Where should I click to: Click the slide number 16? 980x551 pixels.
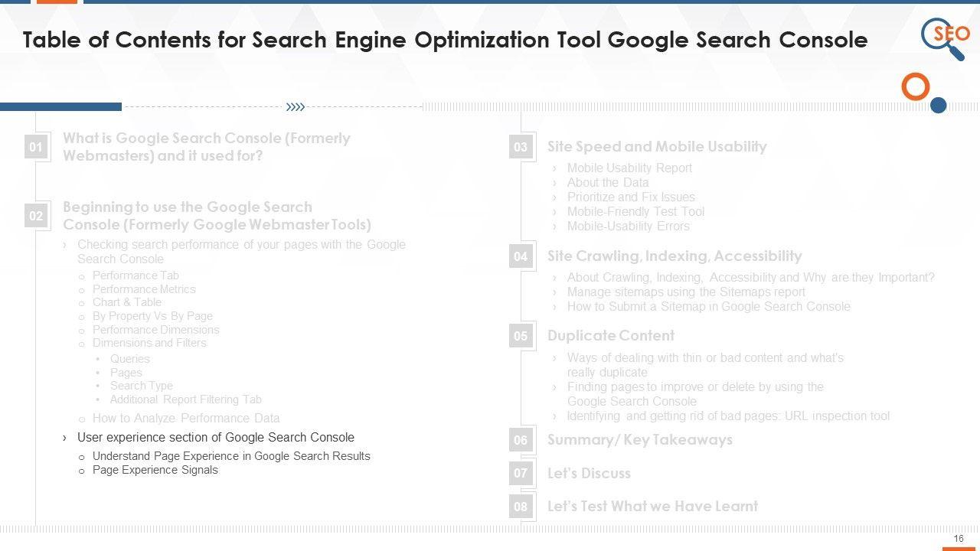pyautogui.click(x=959, y=539)
